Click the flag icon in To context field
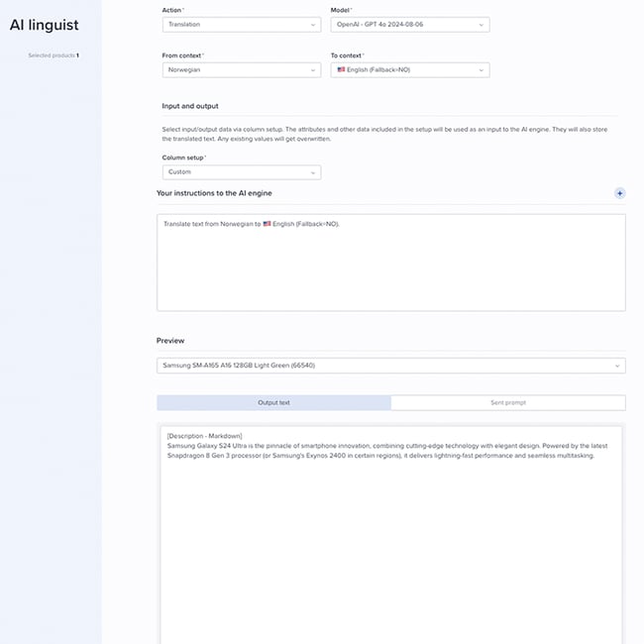The image size is (644, 644). coord(341,69)
